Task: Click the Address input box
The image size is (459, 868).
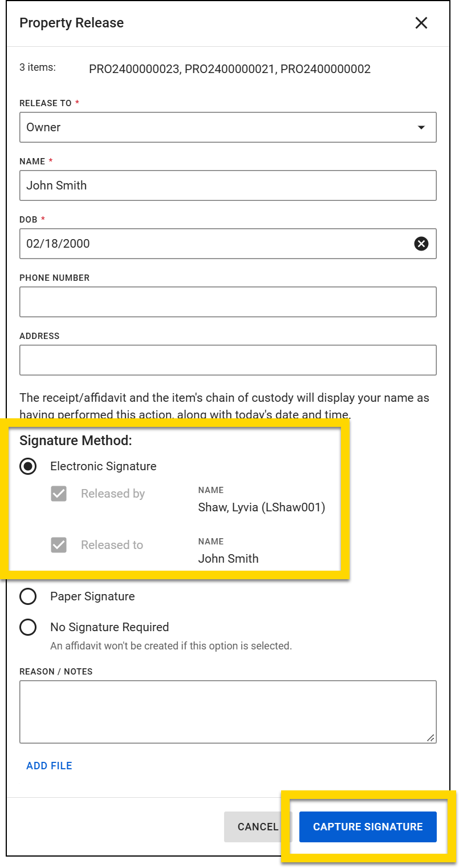Action: [x=228, y=360]
